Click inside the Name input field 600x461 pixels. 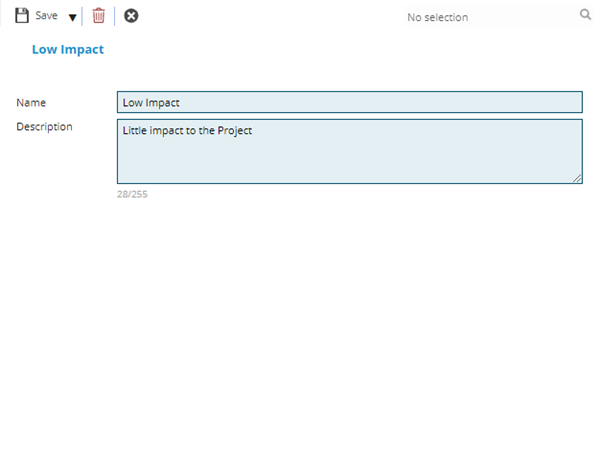click(x=349, y=102)
